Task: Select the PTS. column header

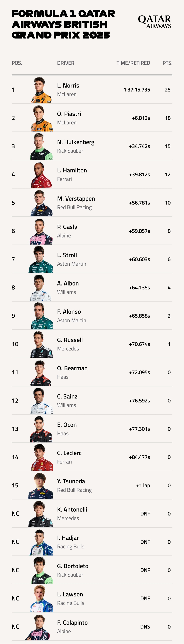Action: point(167,63)
